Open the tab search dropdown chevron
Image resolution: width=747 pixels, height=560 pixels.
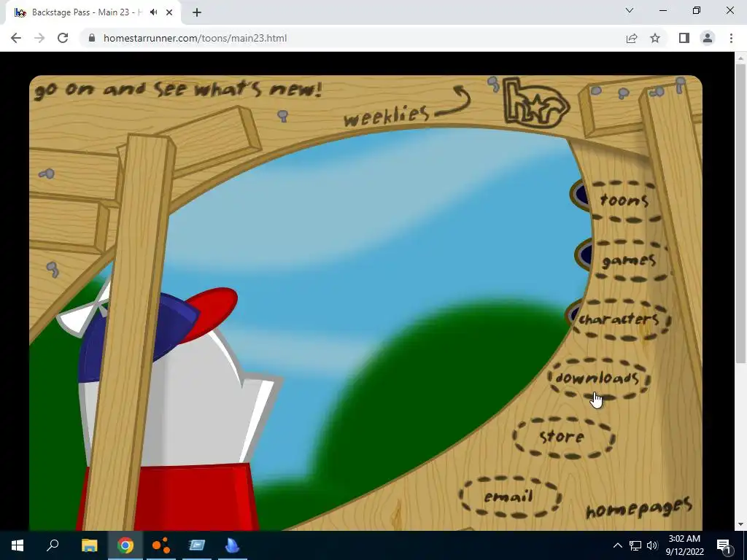(x=630, y=10)
